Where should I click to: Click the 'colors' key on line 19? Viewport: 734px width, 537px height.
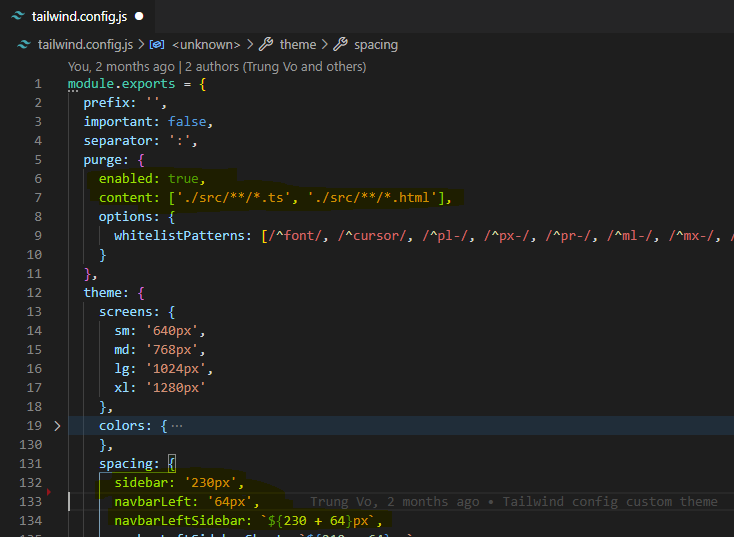point(122,426)
